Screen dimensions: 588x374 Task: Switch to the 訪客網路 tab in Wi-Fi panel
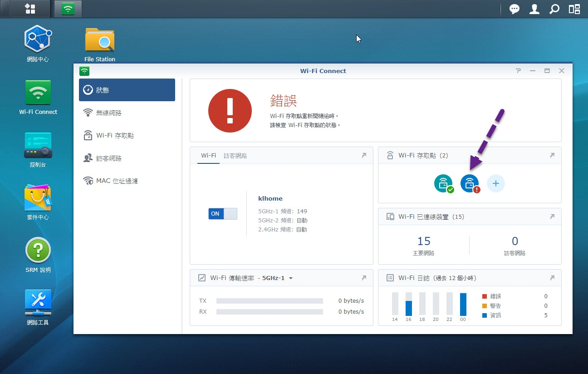tap(235, 155)
